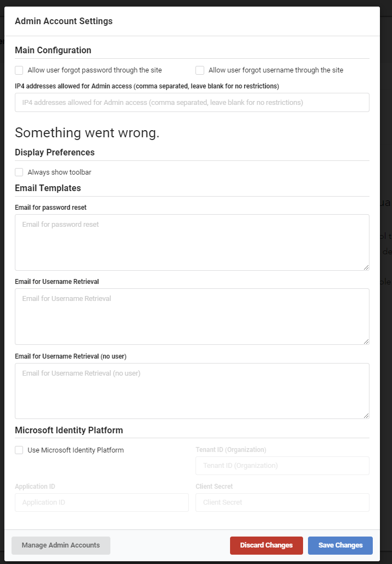Click the Tenant ID (Organization) field
The width and height of the screenshot is (392, 564).
click(282, 466)
